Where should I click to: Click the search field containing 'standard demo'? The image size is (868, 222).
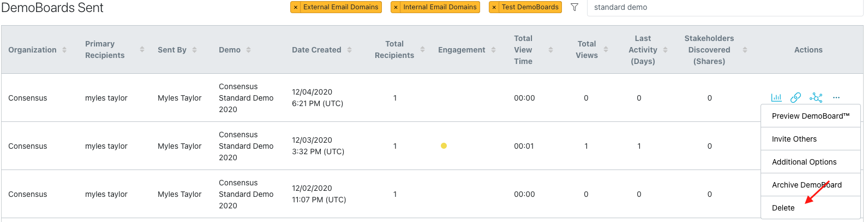pyautogui.click(x=720, y=8)
